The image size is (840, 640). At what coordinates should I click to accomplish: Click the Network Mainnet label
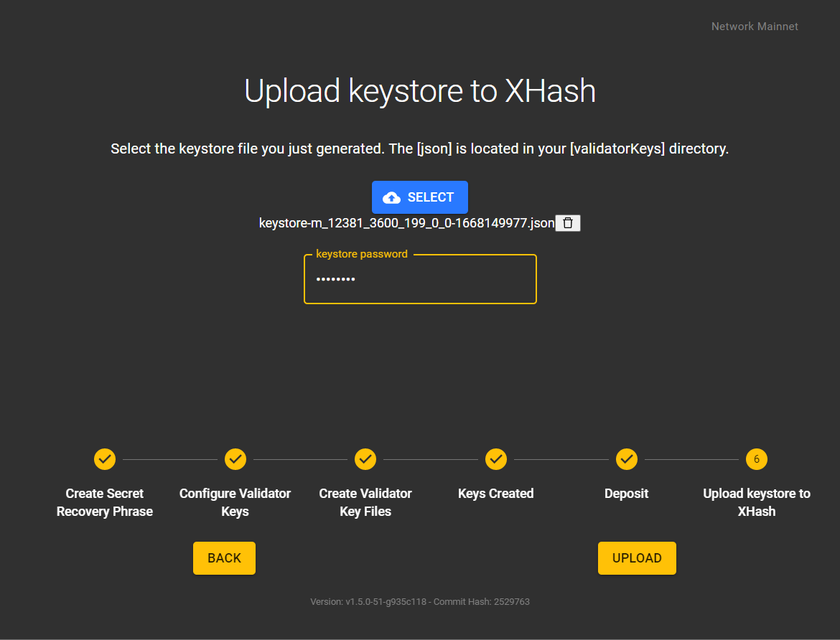[x=755, y=27]
